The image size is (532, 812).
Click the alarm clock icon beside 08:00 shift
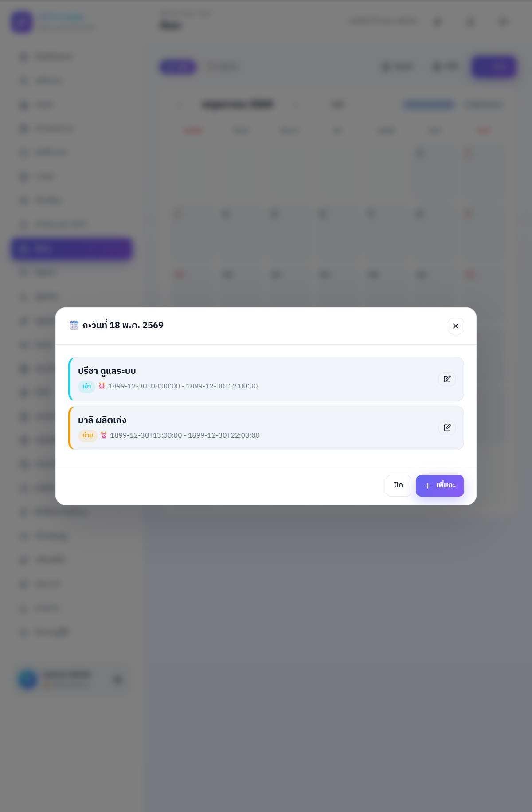click(102, 386)
